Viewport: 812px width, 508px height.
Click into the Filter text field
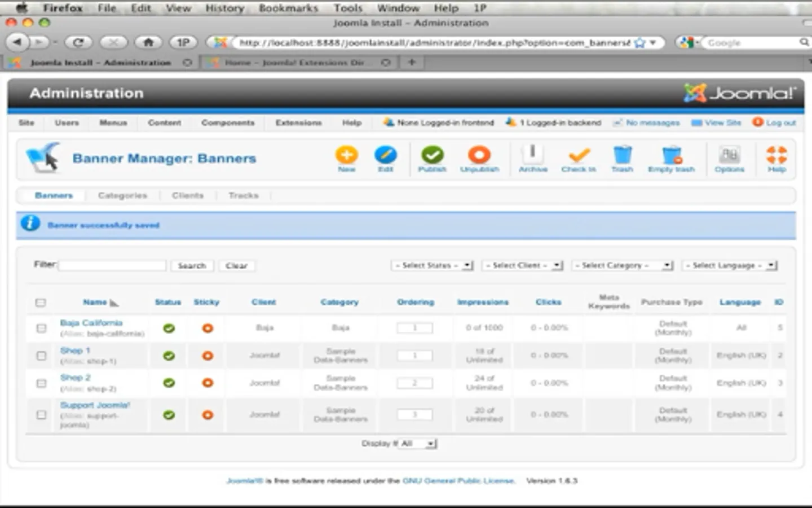pos(112,265)
